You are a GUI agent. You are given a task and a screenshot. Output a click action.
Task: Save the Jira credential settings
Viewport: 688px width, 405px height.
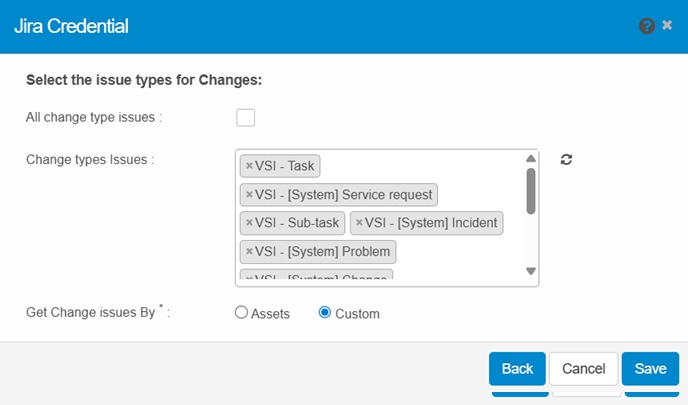[x=650, y=369]
